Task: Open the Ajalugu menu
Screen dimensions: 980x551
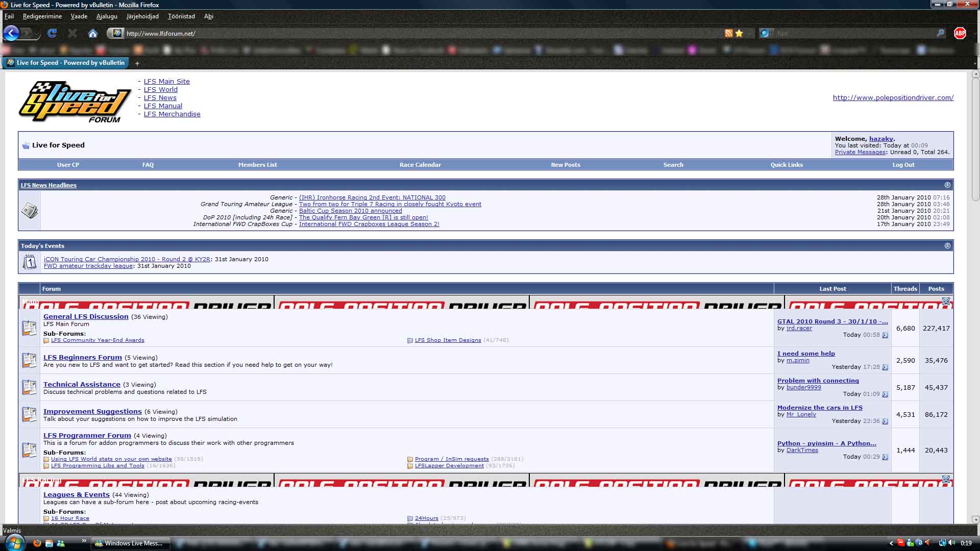Action: pyautogui.click(x=107, y=16)
